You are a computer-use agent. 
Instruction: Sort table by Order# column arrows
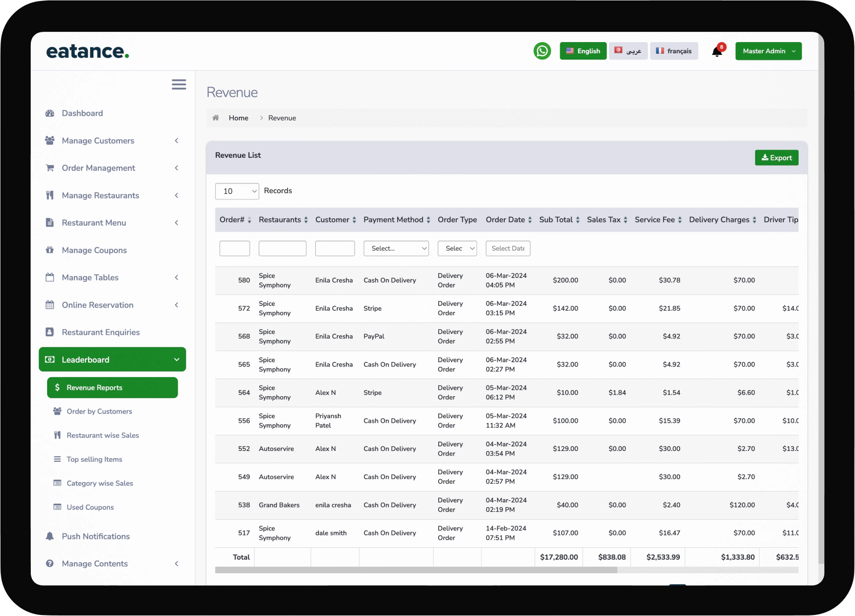point(250,220)
